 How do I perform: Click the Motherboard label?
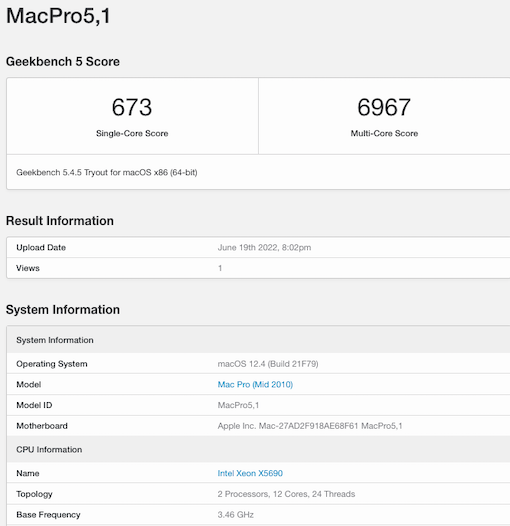[x=42, y=426]
